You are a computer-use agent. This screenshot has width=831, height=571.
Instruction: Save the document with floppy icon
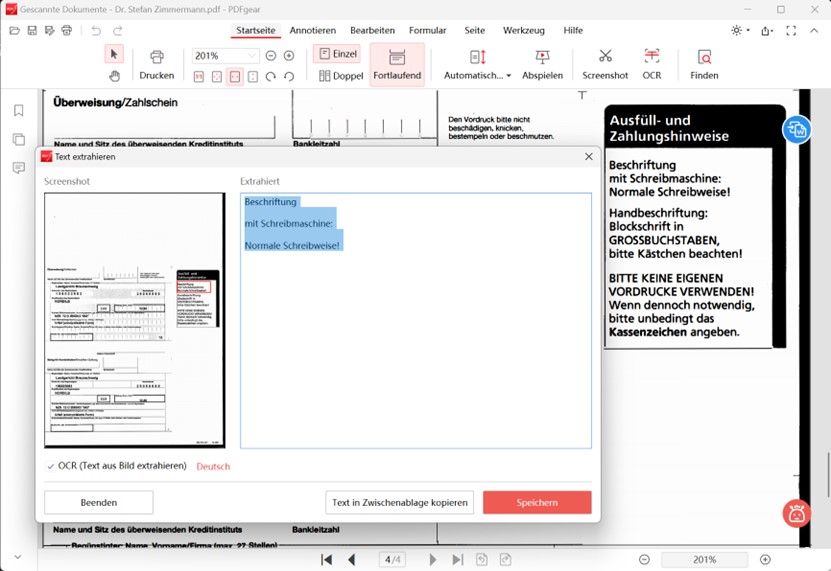click(x=32, y=31)
